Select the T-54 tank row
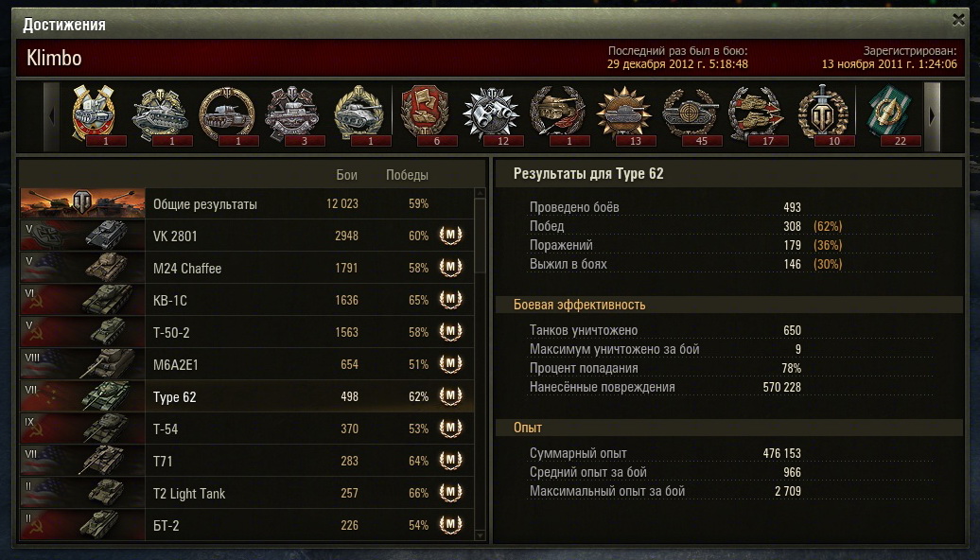The image size is (980, 560). point(247,429)
